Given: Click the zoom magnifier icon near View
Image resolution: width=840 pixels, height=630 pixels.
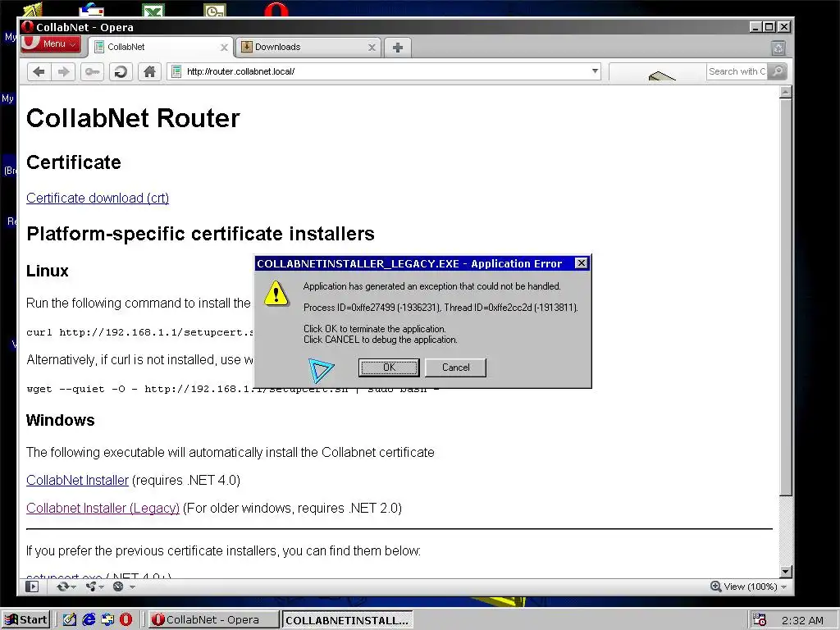Looking at the screenshot, I should [715, 587].
